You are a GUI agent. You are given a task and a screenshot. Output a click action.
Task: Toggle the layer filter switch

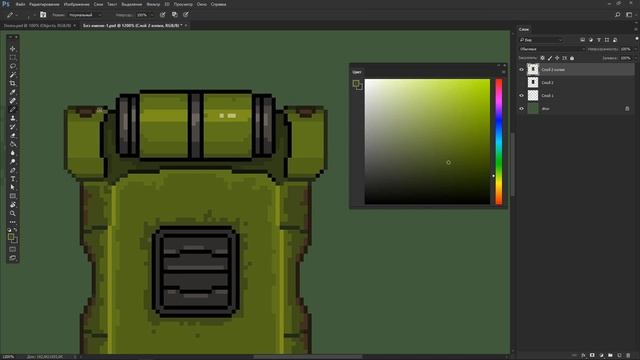pos(637,39)
